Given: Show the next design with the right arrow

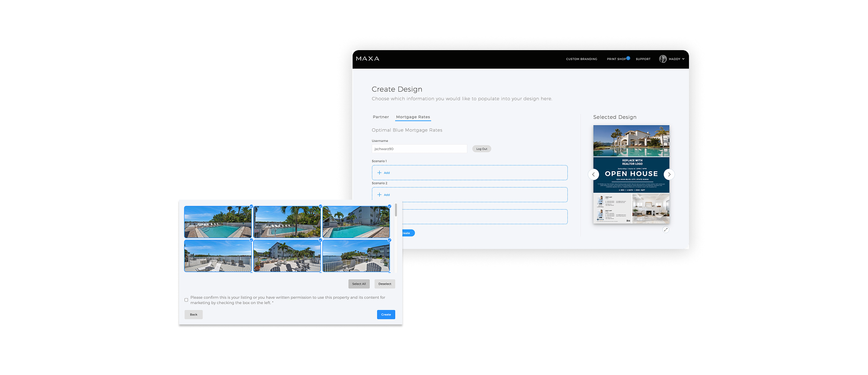Looking at the screenshot, I should click(x=669, y=174).
